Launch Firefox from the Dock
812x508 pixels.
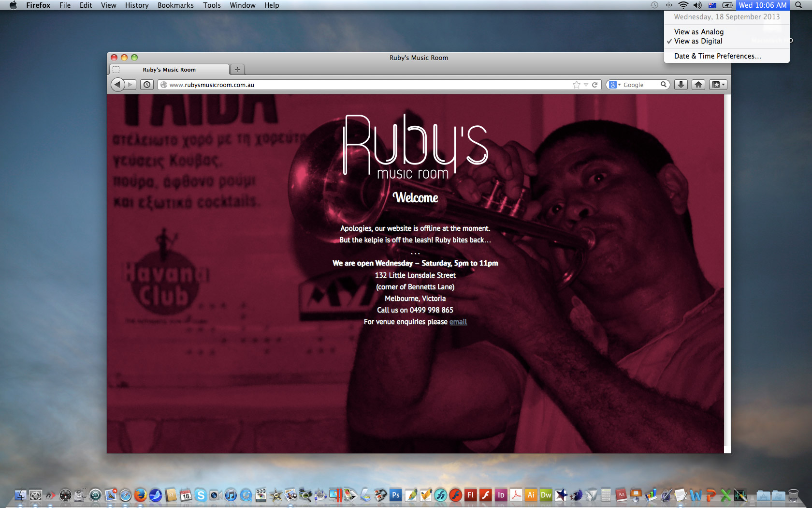(141, 495)
